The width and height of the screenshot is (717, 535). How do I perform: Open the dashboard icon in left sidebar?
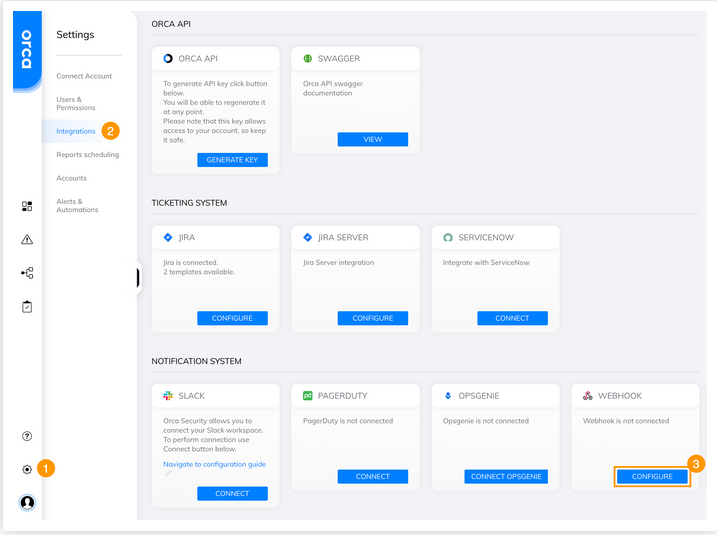(27, 206)
